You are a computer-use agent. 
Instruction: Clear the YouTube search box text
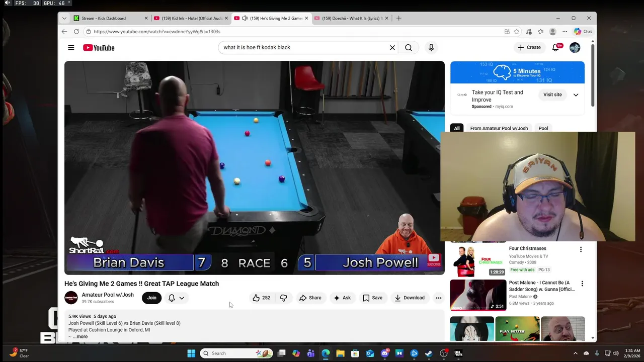392,48
